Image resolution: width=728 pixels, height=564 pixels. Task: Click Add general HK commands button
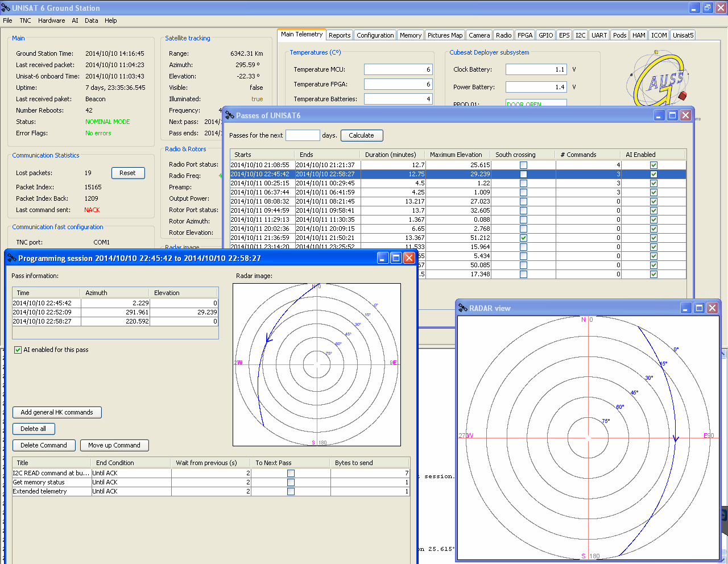click(57, 413)
